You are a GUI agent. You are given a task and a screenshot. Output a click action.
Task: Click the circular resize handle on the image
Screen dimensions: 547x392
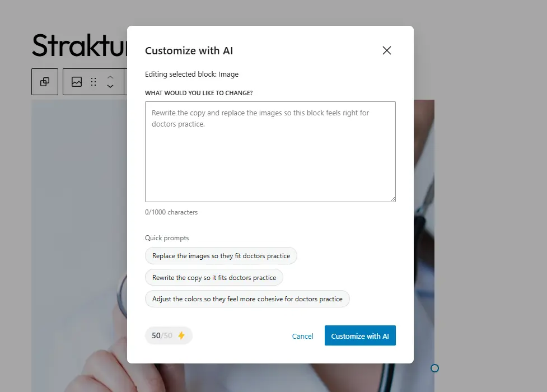435,368
